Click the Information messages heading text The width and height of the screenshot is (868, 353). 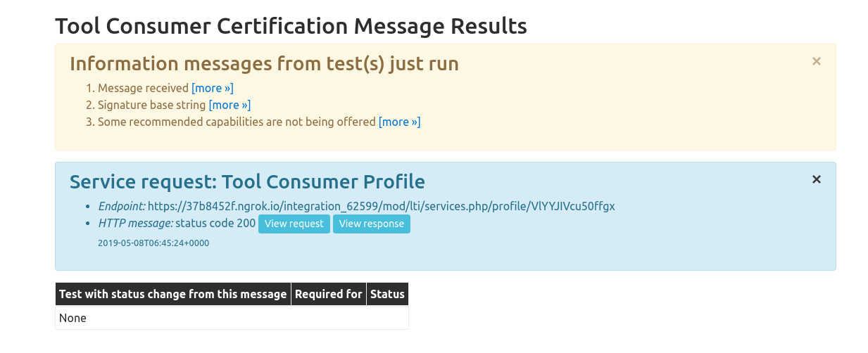pos(264,64)
